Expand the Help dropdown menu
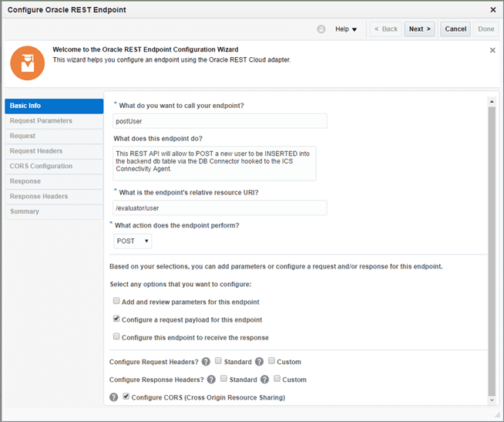Screen dimensions: 504x422 pyautogui.click(x=346, y=29)
